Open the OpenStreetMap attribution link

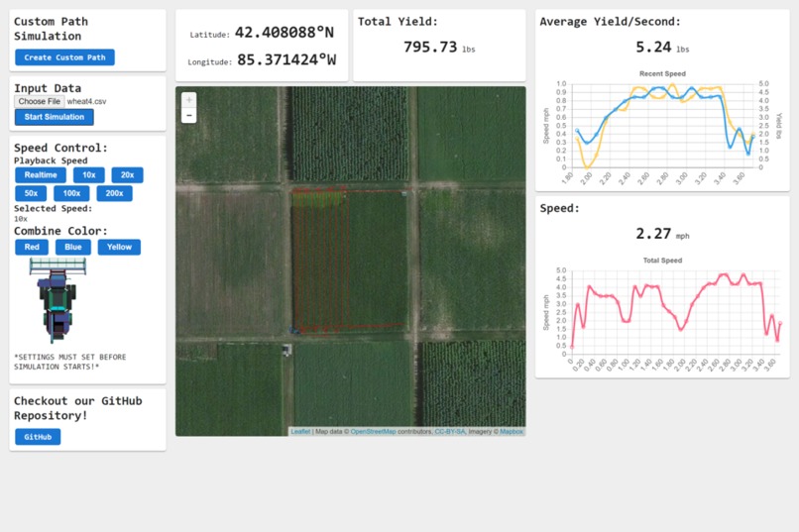pos(373,431)
